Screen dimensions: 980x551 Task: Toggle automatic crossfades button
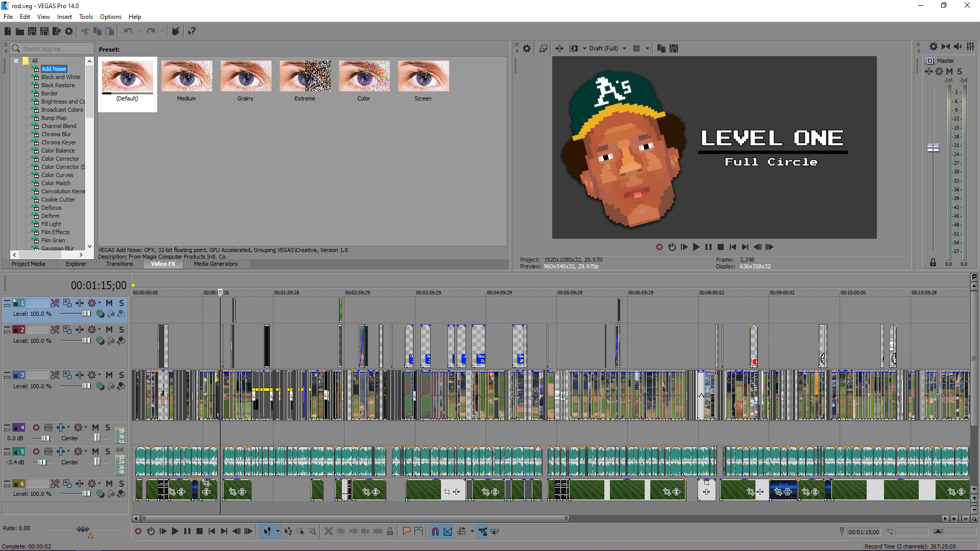pyautogui.click(x=448, y=532)
